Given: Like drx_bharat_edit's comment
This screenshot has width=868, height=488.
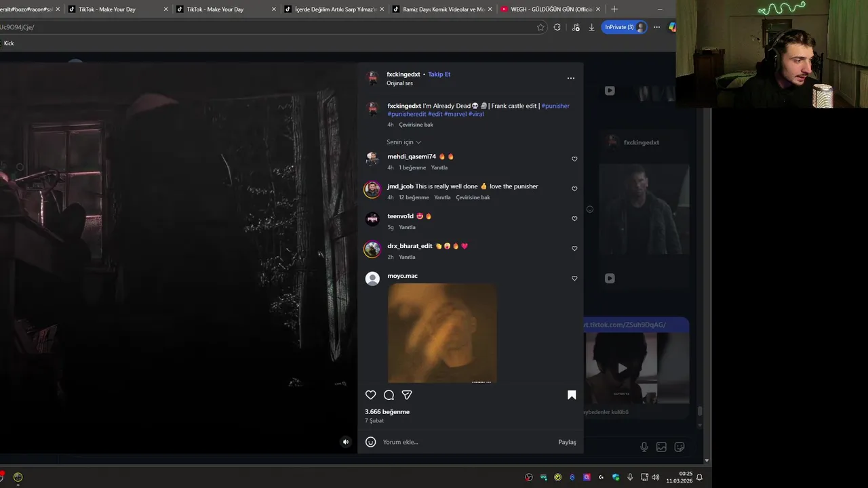Looking at the screenshot, I should [574, 249].
